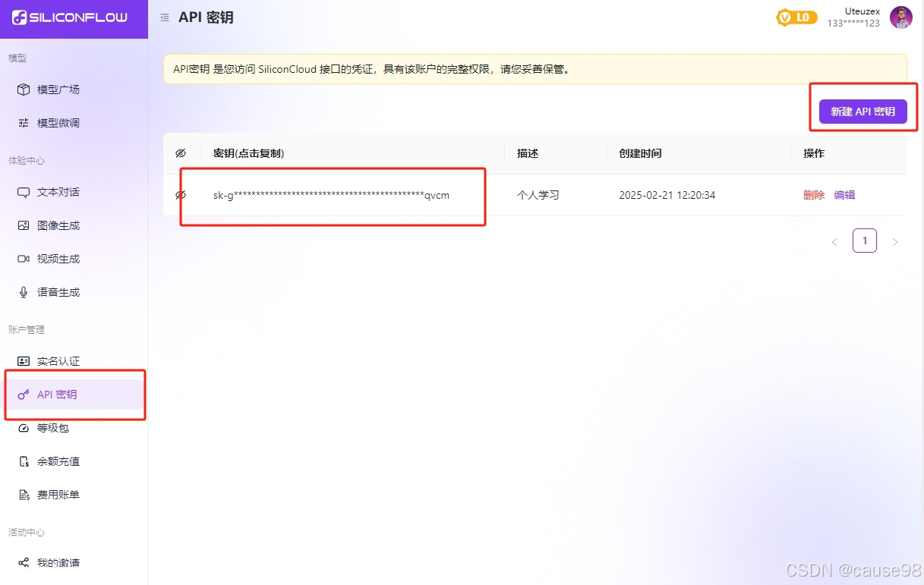Image resolution: width=924 pixels, height=585 pixels.
Task: Click the 模型微调 sliders icon
Action: 24,123
